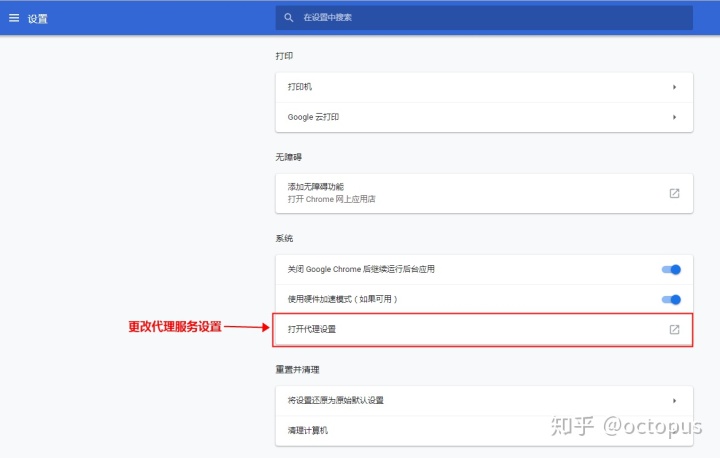Click the 系统 section heading
Screen dimensions: 720x458
coord(284,238)
